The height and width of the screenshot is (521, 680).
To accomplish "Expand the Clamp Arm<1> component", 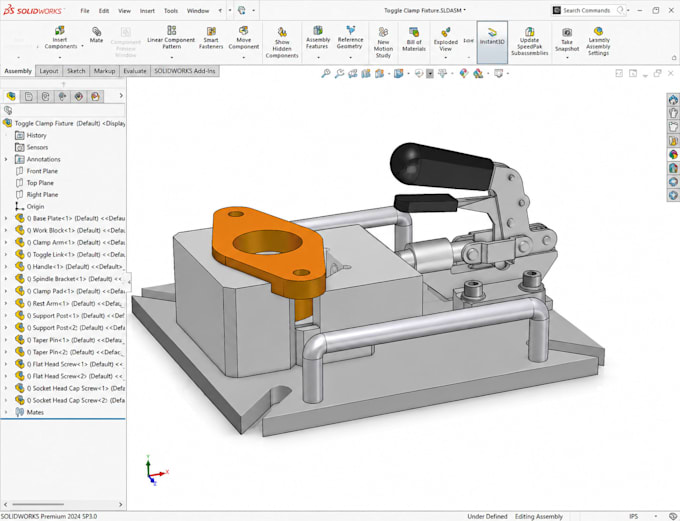I will tap(6, 243).
